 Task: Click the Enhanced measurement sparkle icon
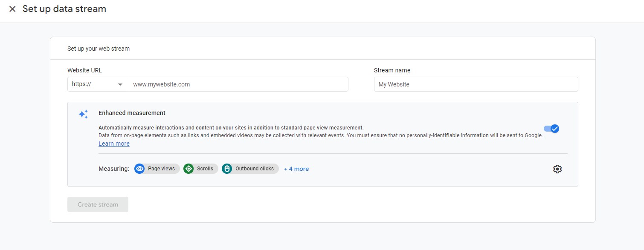click(83, 114)
